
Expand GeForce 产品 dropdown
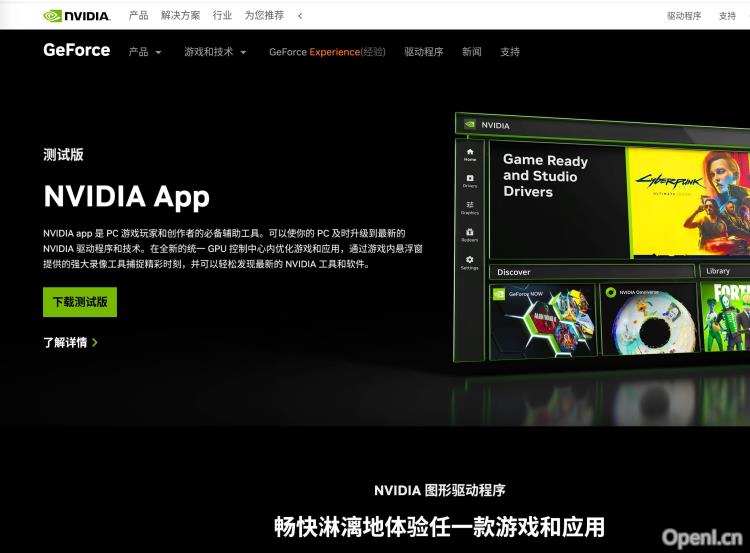tap(145, 52)
